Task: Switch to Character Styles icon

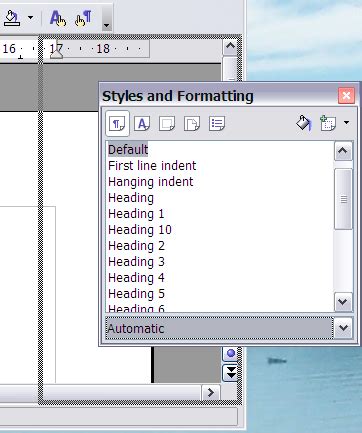Action: click(142, 124)
